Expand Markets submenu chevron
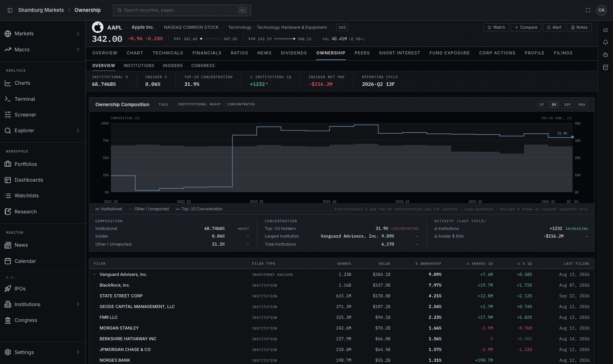The width and height of the screenshot is (613, 364). [78, 34]
